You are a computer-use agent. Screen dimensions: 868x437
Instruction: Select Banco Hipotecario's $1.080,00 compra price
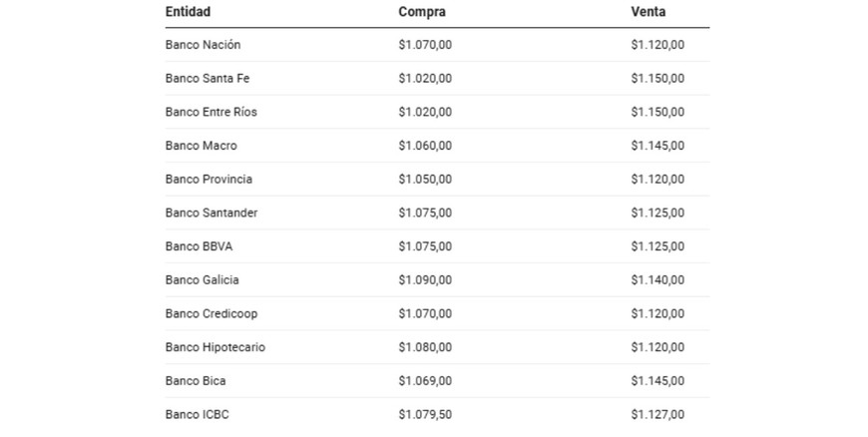pos(425,347)
